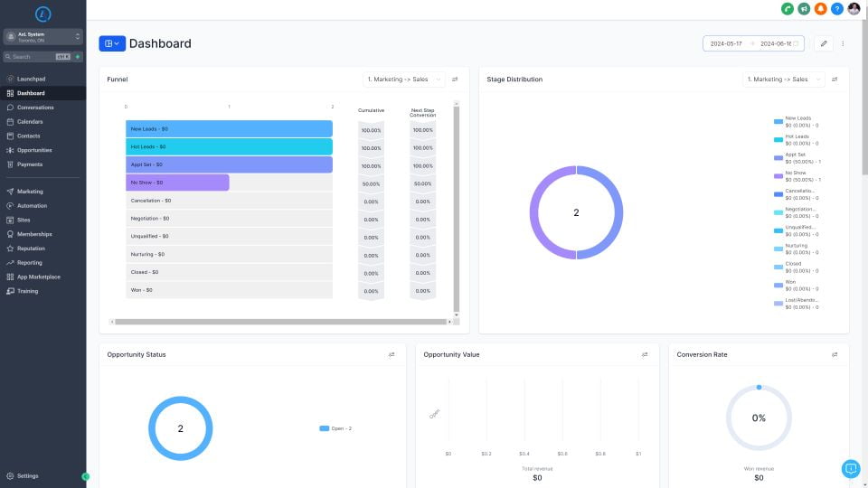Open the orange notifications bell
The image size is (868, 488).
pyautogui.click(x=821, y=9)
